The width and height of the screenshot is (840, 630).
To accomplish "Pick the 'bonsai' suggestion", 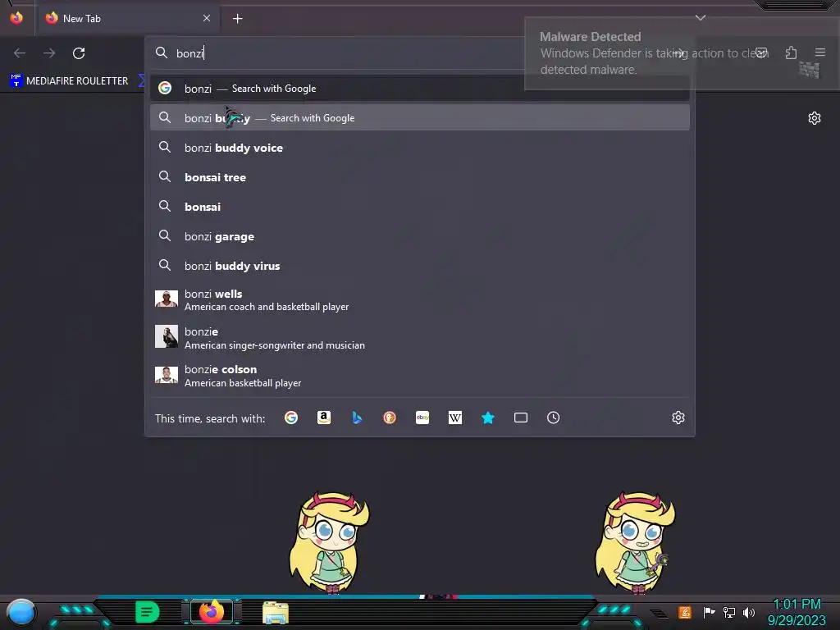I will pyautogui.click(x=419, y=207).
